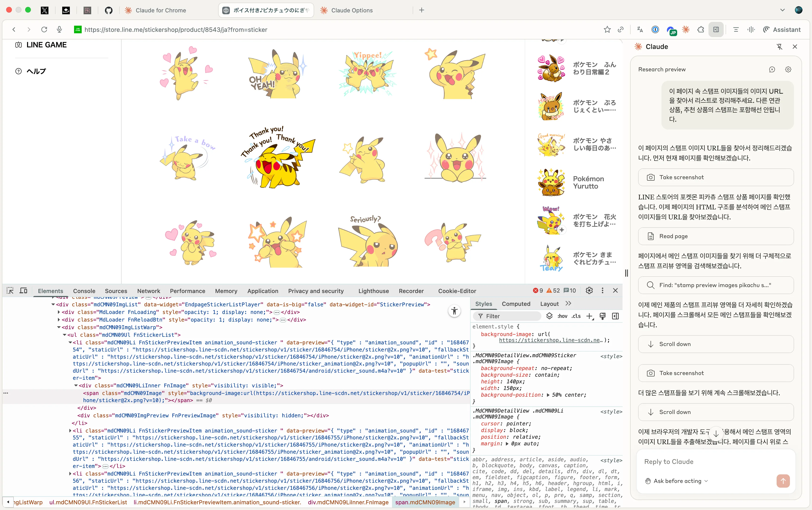812x510 pixels.
Task: Click the accessibility floating button in Elements
Action: point(454,311)
